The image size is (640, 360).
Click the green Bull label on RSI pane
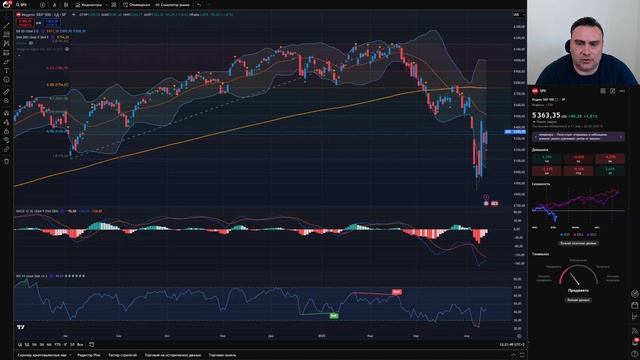(333, 316)
